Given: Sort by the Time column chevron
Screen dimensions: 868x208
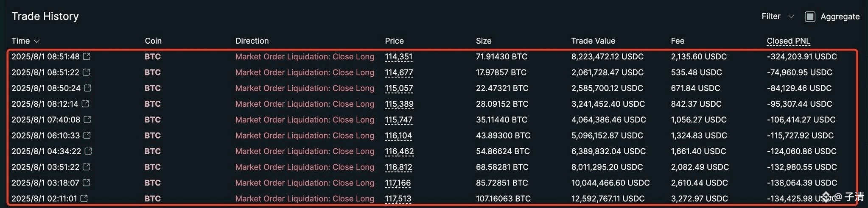Looking at the screenshot, I should (36, 41).
